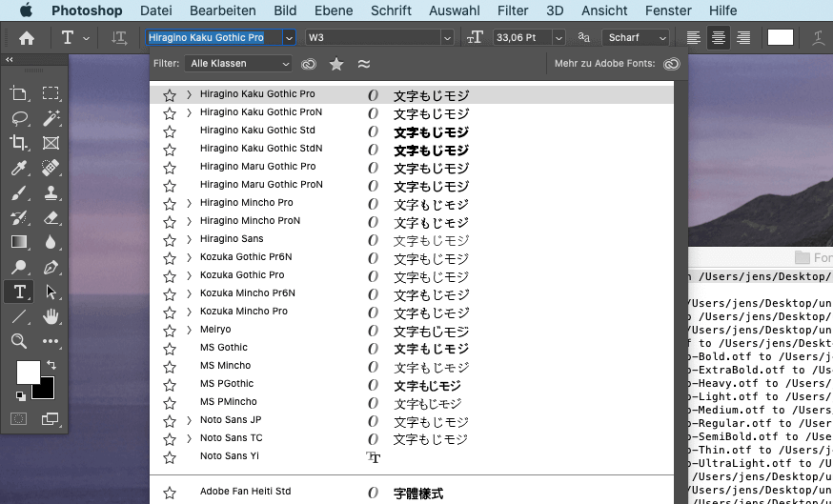This screenshot has width=833, height=504.
Task: Select the Dodge tool
Action: [x=19, y=267]
